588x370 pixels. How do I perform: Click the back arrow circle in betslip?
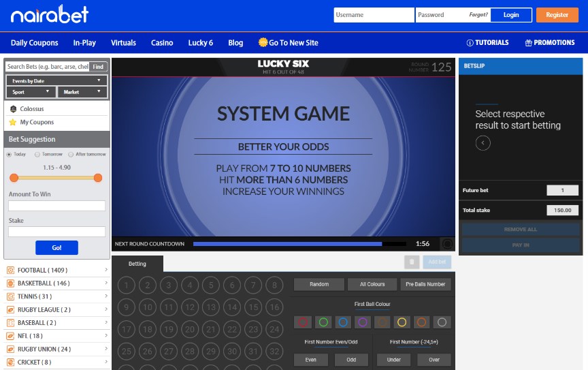point(483,142)
